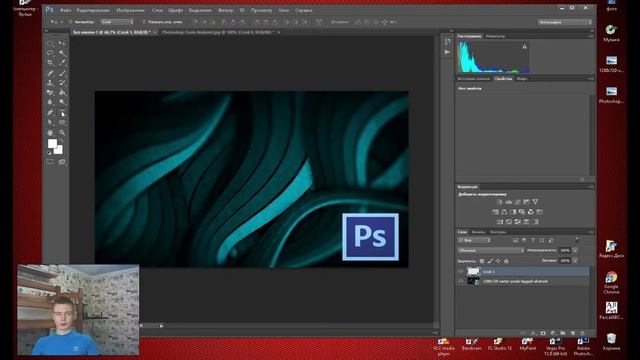Viewport: 640px width, 360px height.
Task: Add a Vibrance adjustment layer
Action: tap(535, 202)
